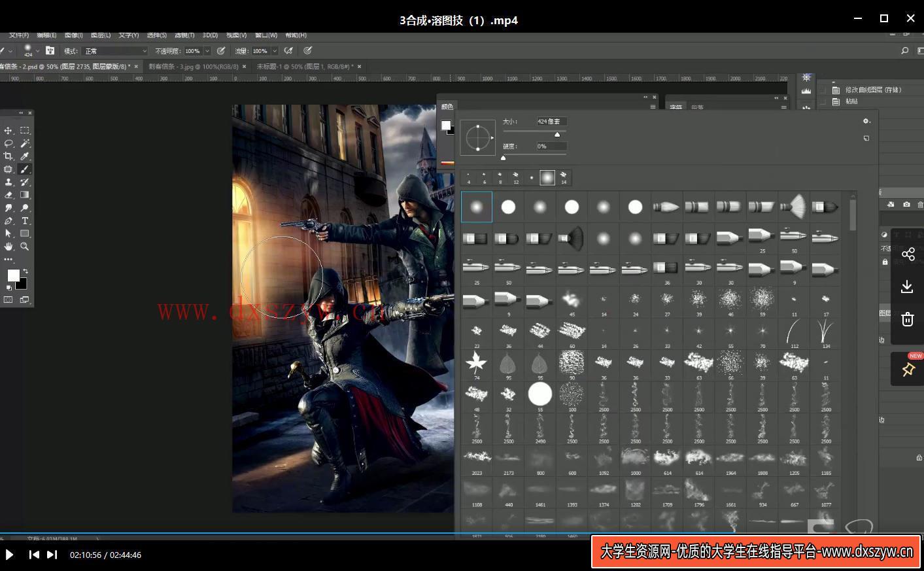Viewport: 924px width, 571px height.
Task: Toggle checkbox beside 粘贴 history state
Action: pyautogui.click(x=822, y=101)
